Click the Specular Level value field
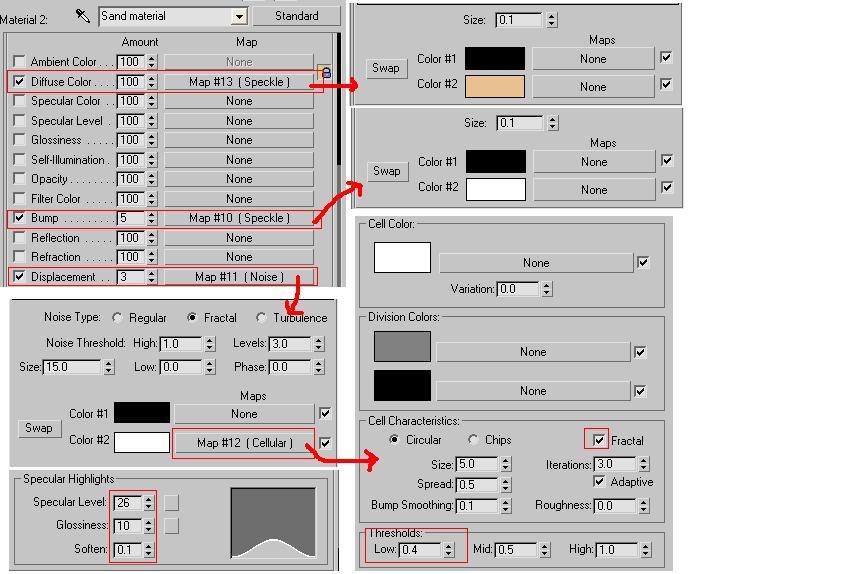852x574 pixels. (x=128, y=502)
